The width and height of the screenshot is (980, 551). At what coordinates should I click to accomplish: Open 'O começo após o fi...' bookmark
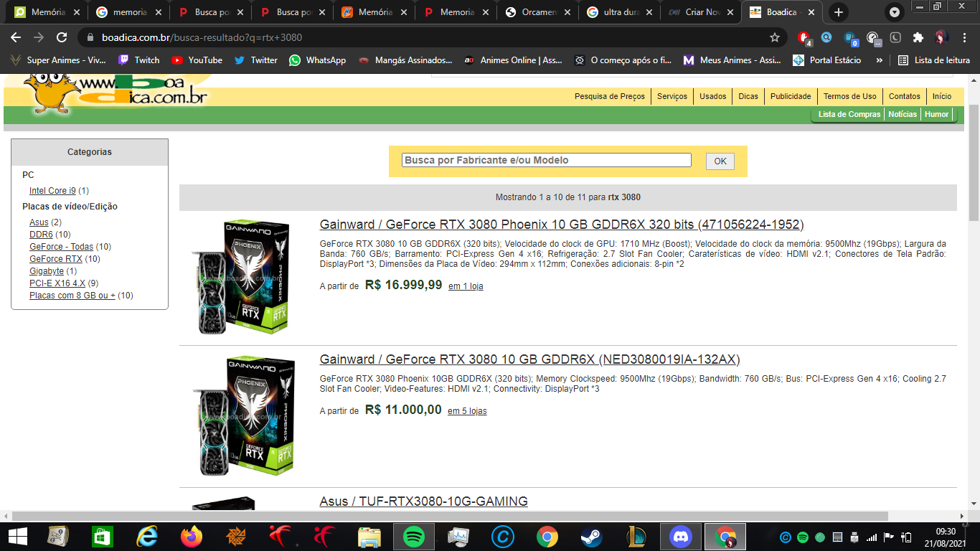(622, 60)
